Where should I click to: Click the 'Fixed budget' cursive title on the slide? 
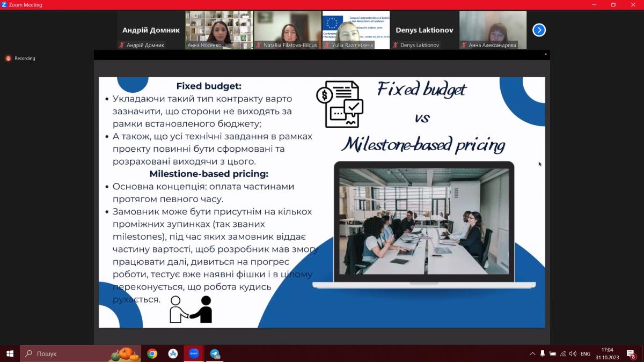pyautogui.click(x=422, y=89)
